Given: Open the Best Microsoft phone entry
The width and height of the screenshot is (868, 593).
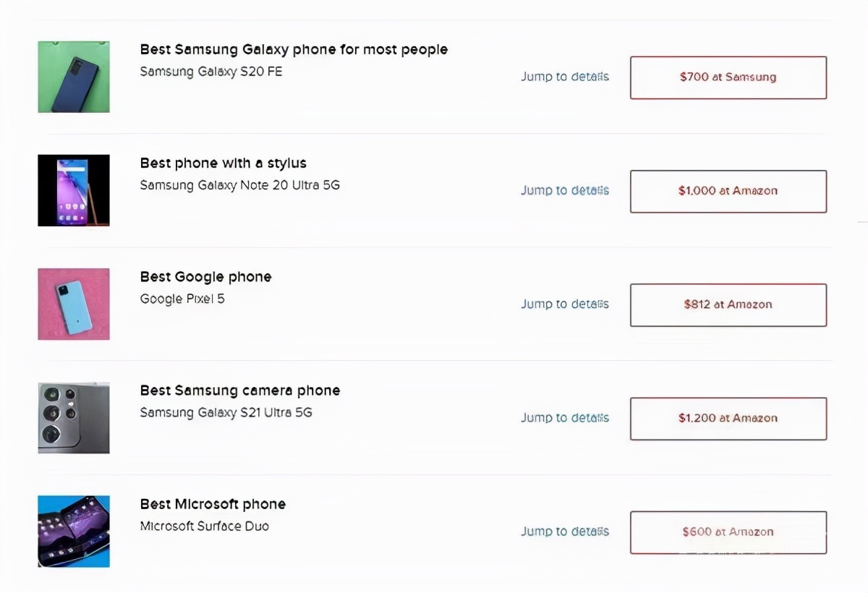Looking at the screenshot, I should coord(213,503).
